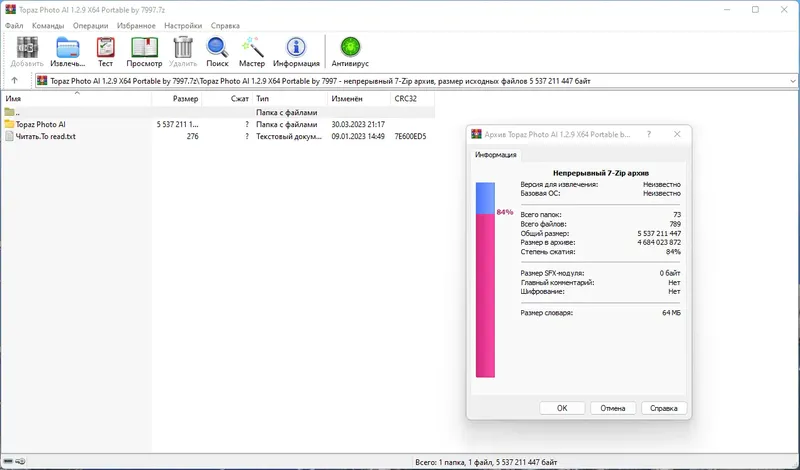Open the Файл menu

coord(14,26)
